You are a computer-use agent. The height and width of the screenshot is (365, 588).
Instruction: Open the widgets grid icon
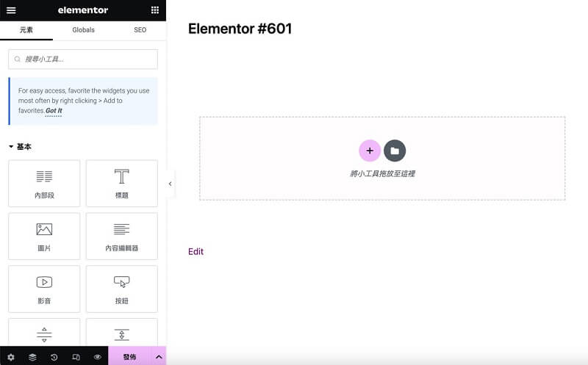155,10
